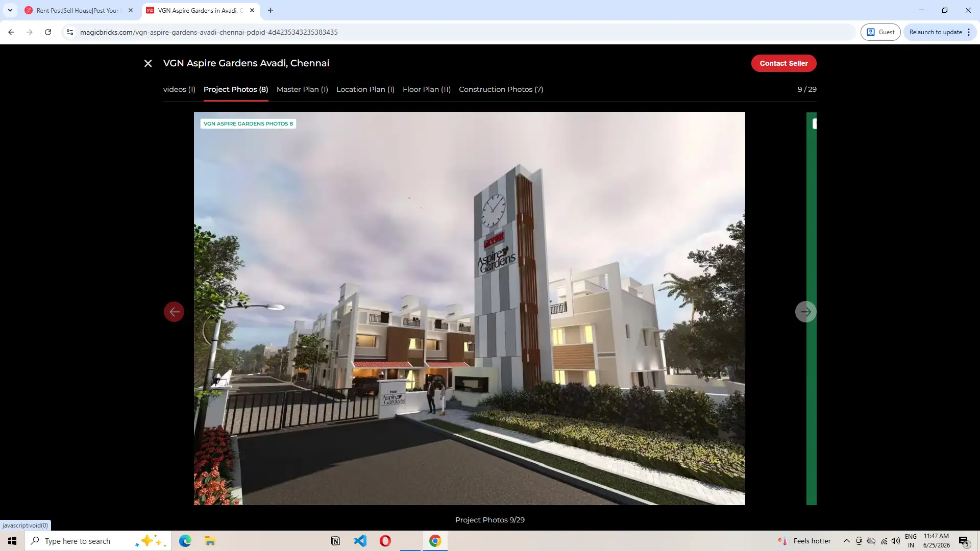Image resolution: width=980 pixels, height=551 pixels.
Task: Click the browser Back arrow
Action: pyautogui.click(x=11, y=32)
